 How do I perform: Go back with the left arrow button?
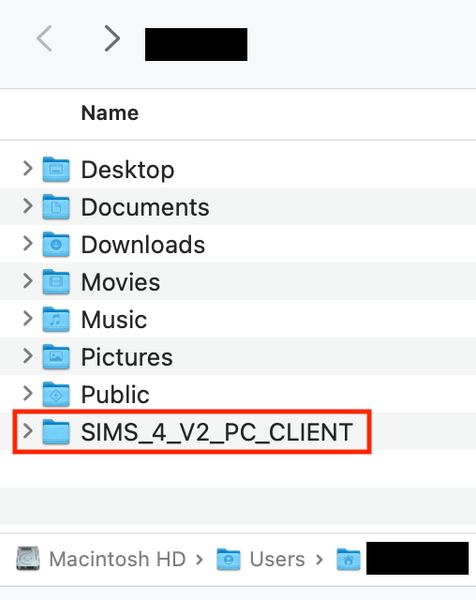pos(44,38)
